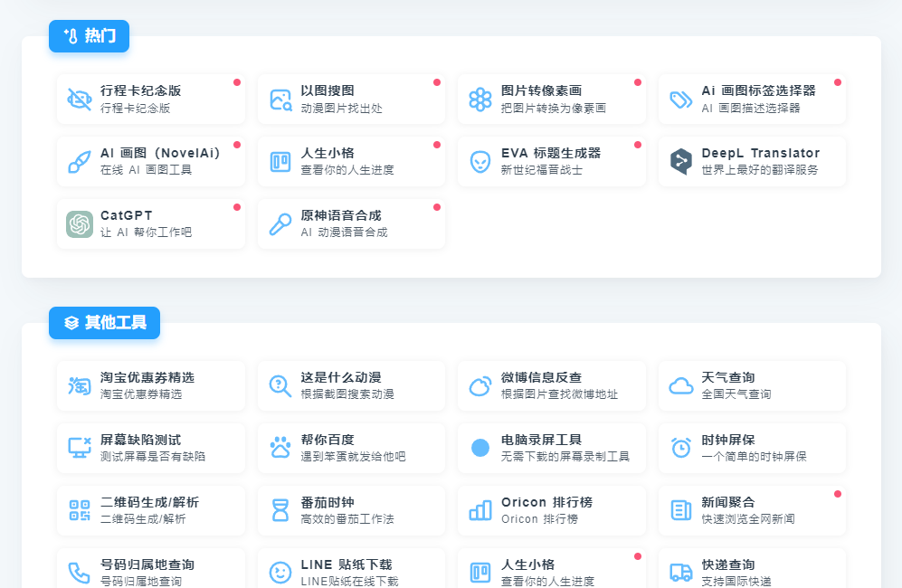Open the 行程卡纪念版 card
The image size is (902, 588).
(x=150, y=98)
